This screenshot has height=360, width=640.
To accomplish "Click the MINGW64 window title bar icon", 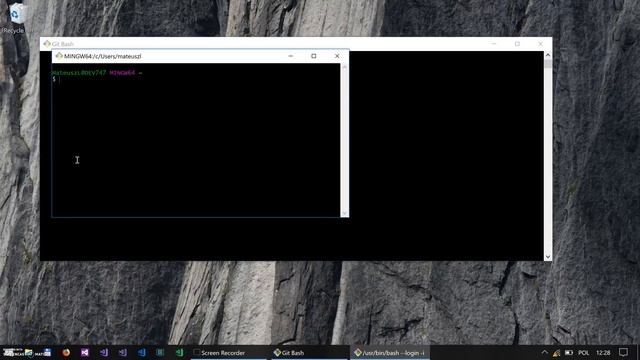I will pyautogui.click(x=59, y=56).
